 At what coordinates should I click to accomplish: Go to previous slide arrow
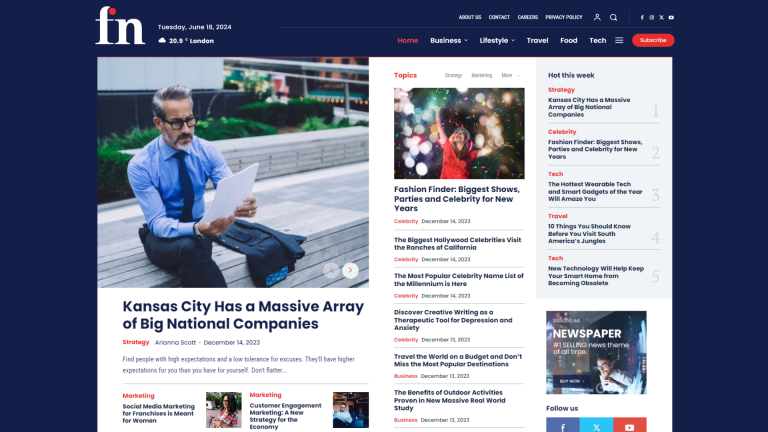click(x=331, y=270)
